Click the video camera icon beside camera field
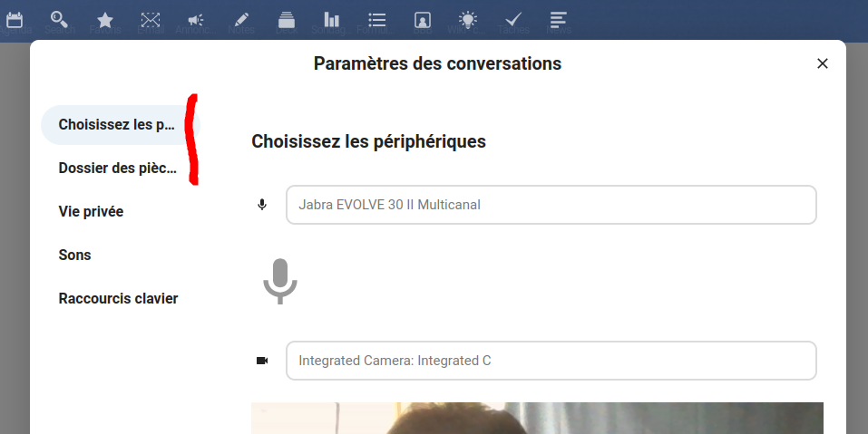This screenshot has width=868, height=434. pos(262,361)
